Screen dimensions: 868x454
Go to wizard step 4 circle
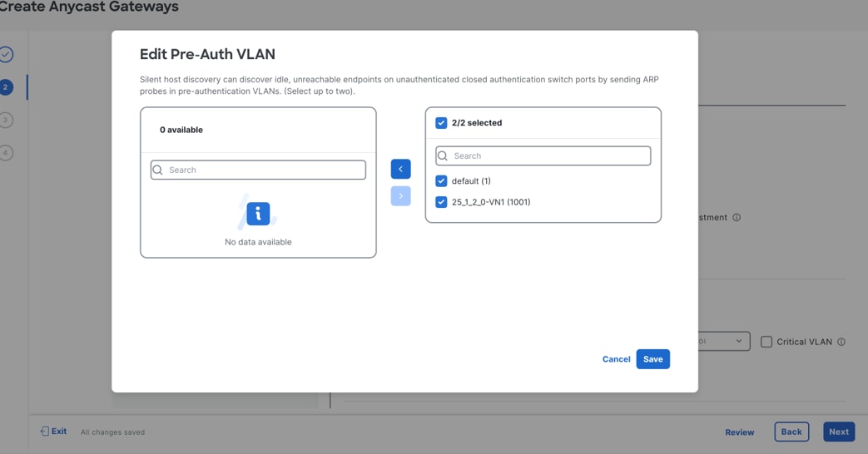(x=6, y=153)
